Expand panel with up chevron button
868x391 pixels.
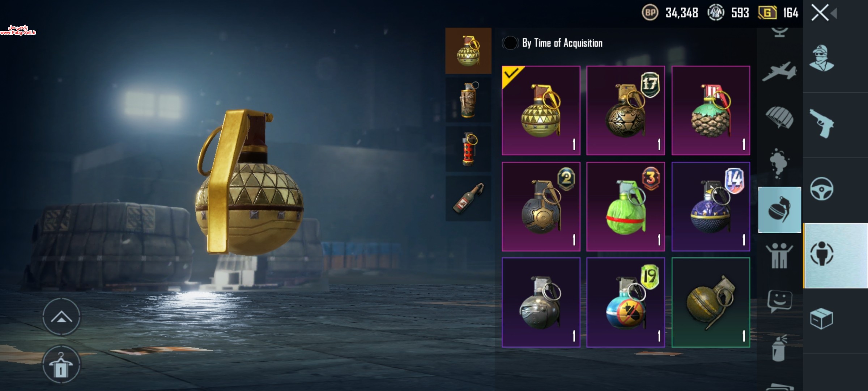point(61,317)
